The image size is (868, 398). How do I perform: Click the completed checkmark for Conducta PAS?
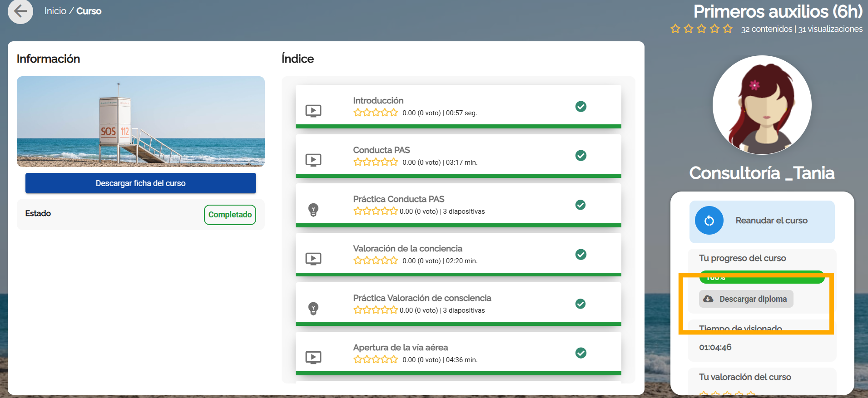(580, 156)
